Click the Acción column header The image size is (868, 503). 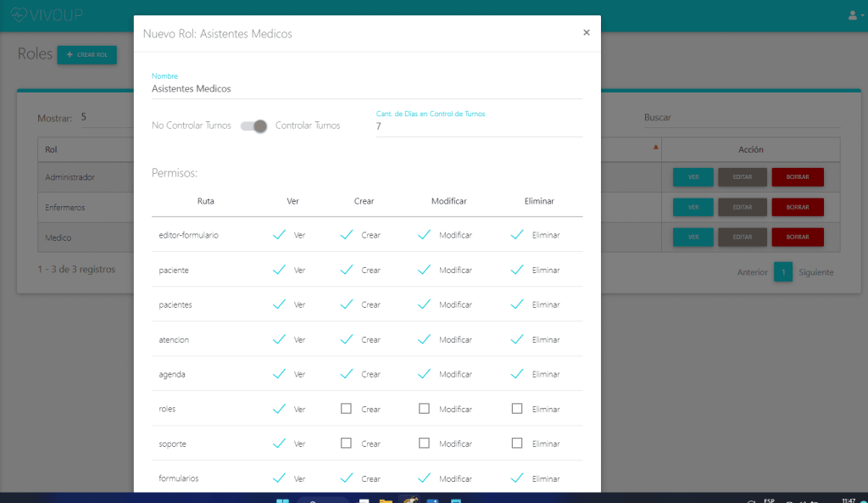751,149
